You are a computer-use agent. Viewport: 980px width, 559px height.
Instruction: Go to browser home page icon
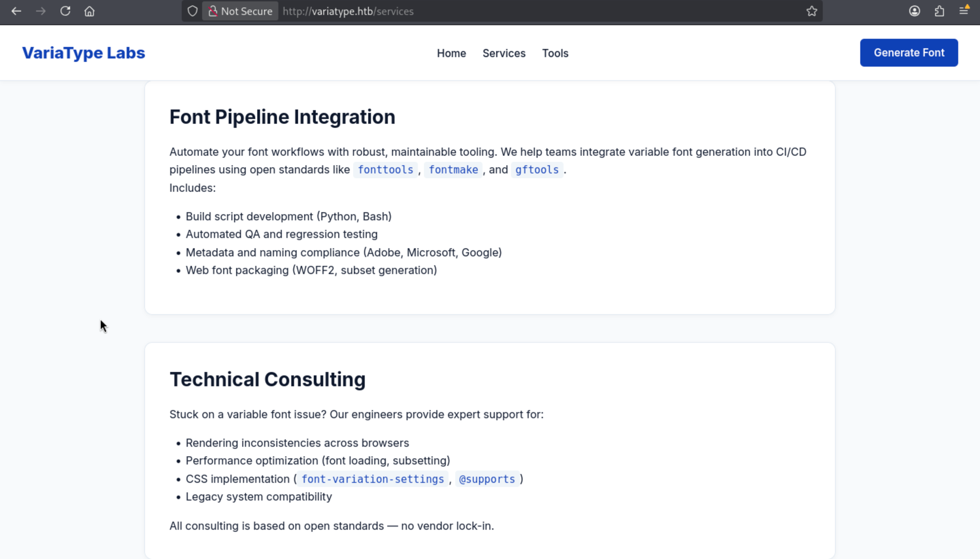(x=89, y=11)
